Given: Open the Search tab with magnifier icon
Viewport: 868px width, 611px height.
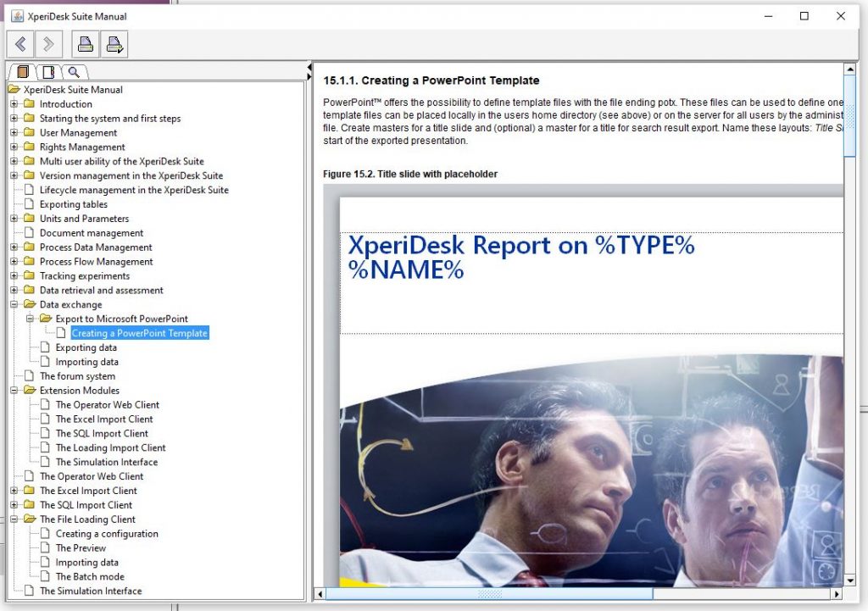Looking at the screenshot, I should [x=74, y=72].
